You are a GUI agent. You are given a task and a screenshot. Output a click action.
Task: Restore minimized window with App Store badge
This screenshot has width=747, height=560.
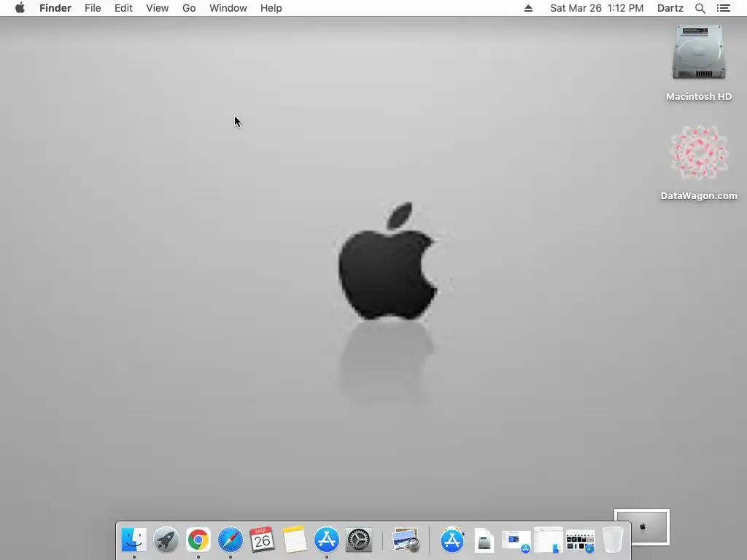pyautogui.click(x=516, y=542)
